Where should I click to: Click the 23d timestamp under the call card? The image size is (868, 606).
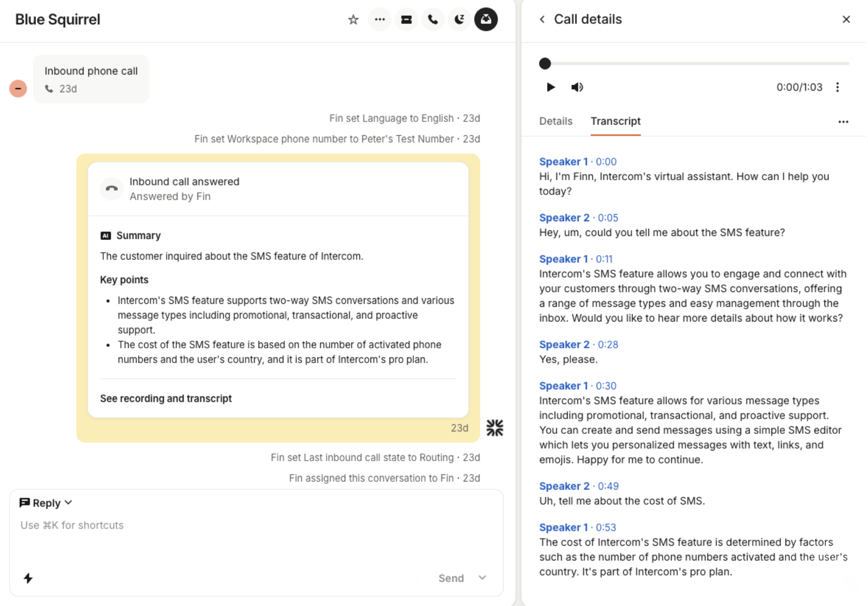(459, 428)
